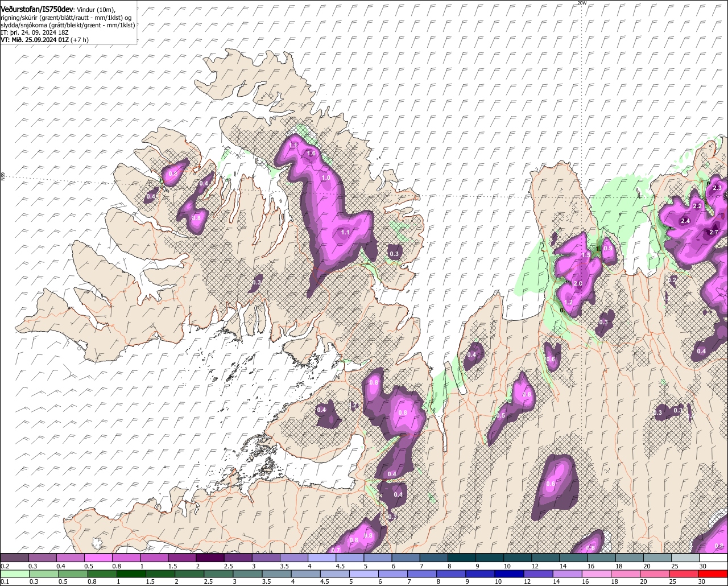Click the red swatch ending the lower rain scale
This screenshot has width=728, height=586.
point(713,573)
